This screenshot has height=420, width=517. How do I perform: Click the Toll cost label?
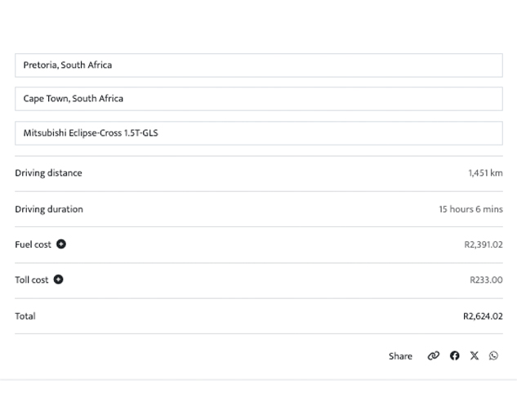(x=32, y=279)
